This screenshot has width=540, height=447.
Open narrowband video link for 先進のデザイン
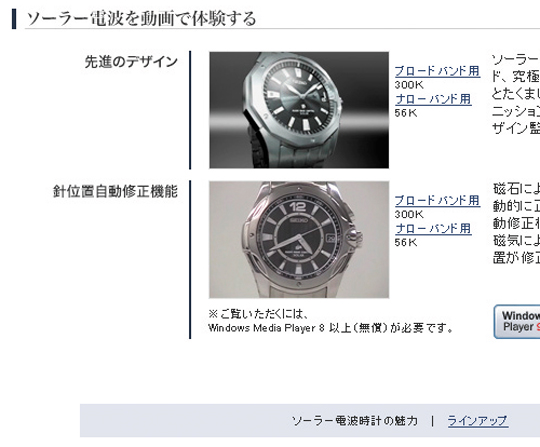[433, 100]
